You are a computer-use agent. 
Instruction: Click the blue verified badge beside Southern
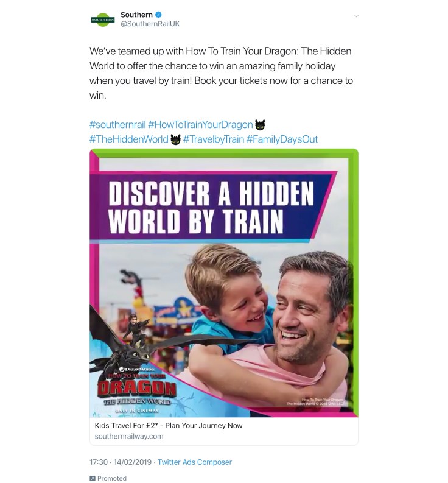[x=159, y=15]
